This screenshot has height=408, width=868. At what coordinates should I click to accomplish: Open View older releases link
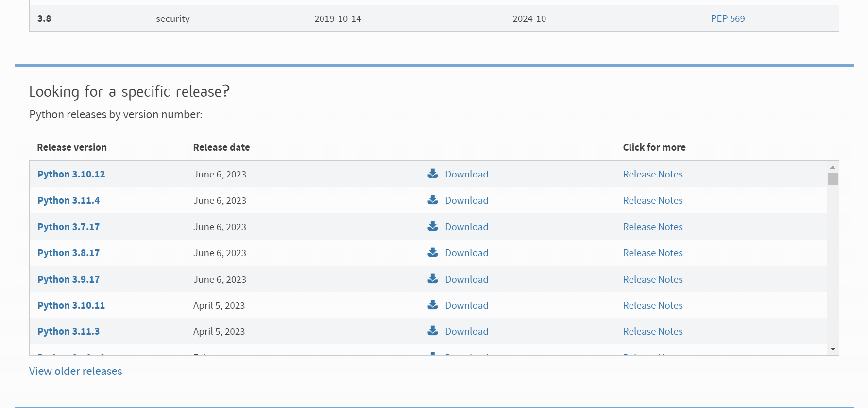tap(75, 371)
